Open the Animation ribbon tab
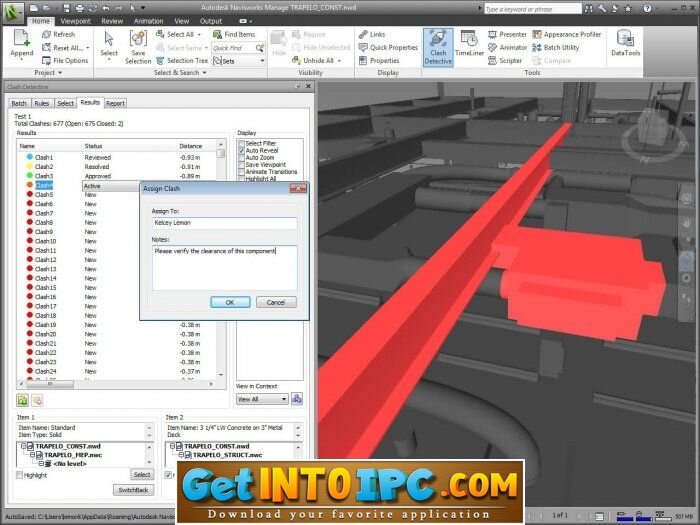The width and height of the screenshot is (700, 525). coord(149,21)
